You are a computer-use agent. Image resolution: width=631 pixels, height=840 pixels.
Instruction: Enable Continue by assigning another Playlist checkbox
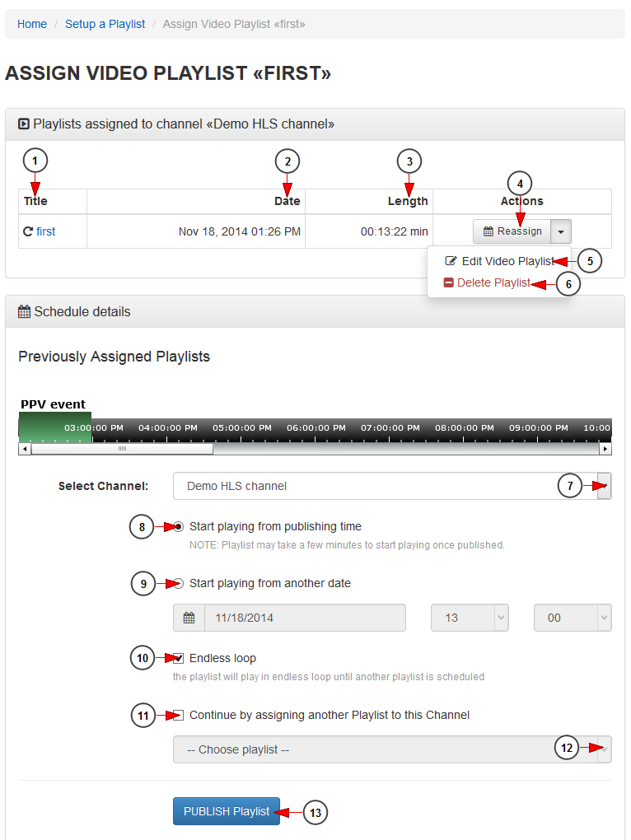179,715
